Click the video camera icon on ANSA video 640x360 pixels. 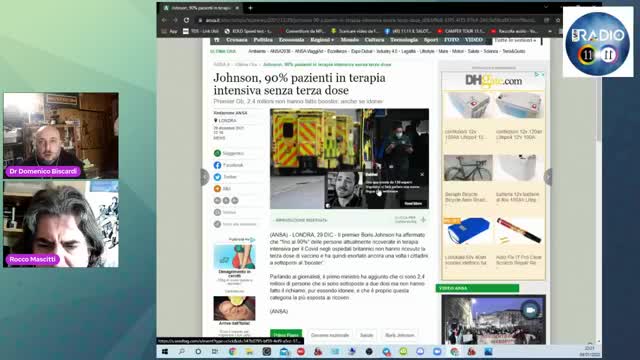point(530,310)
